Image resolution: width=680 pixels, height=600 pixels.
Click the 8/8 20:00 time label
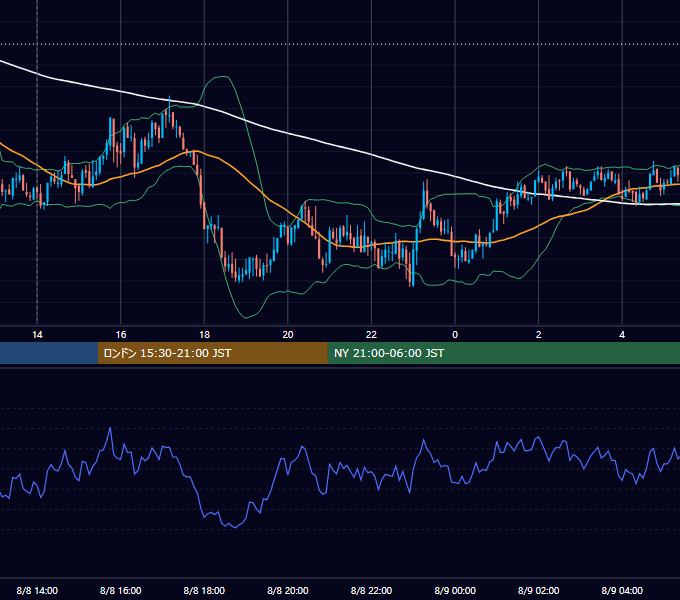coord(288,590)
